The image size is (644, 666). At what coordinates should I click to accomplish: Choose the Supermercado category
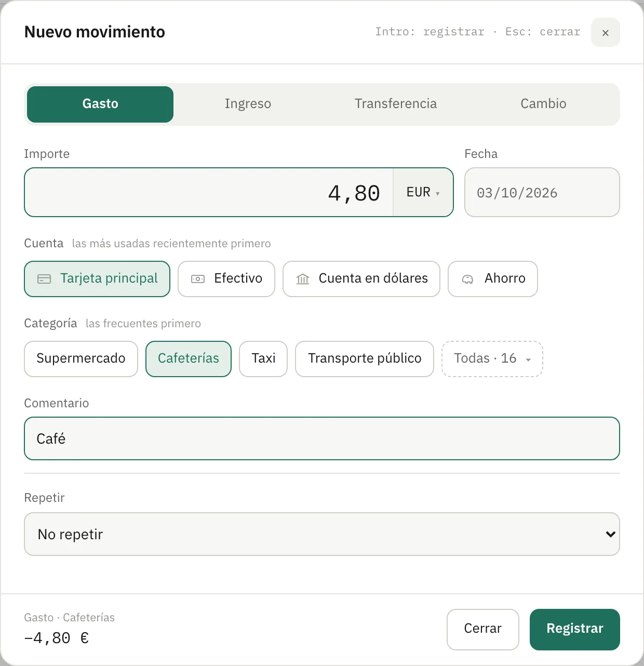81,359
